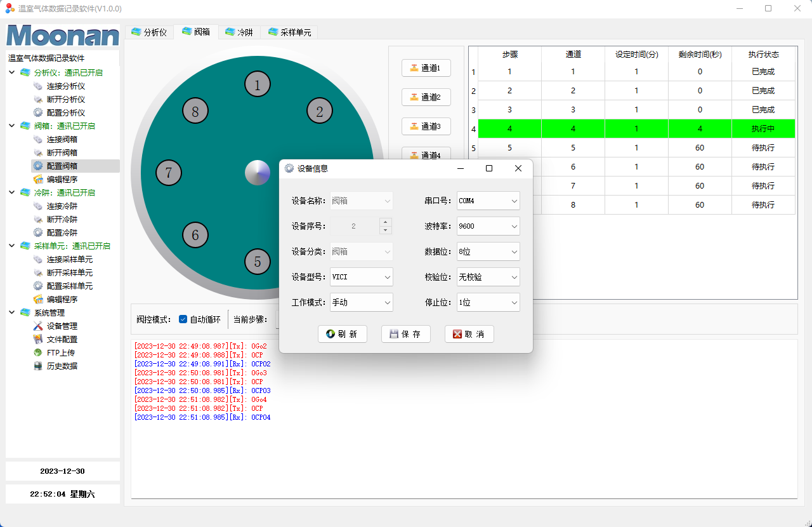Collapse the 阀箱 tree node

click(12, 126)
